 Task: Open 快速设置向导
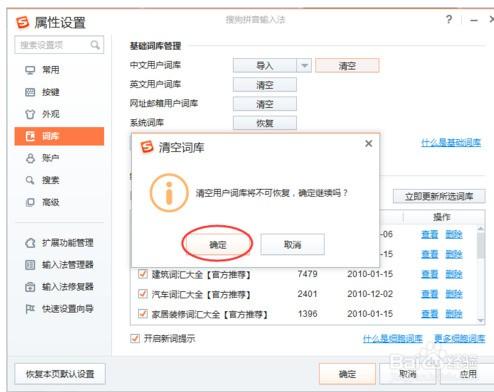67,309
